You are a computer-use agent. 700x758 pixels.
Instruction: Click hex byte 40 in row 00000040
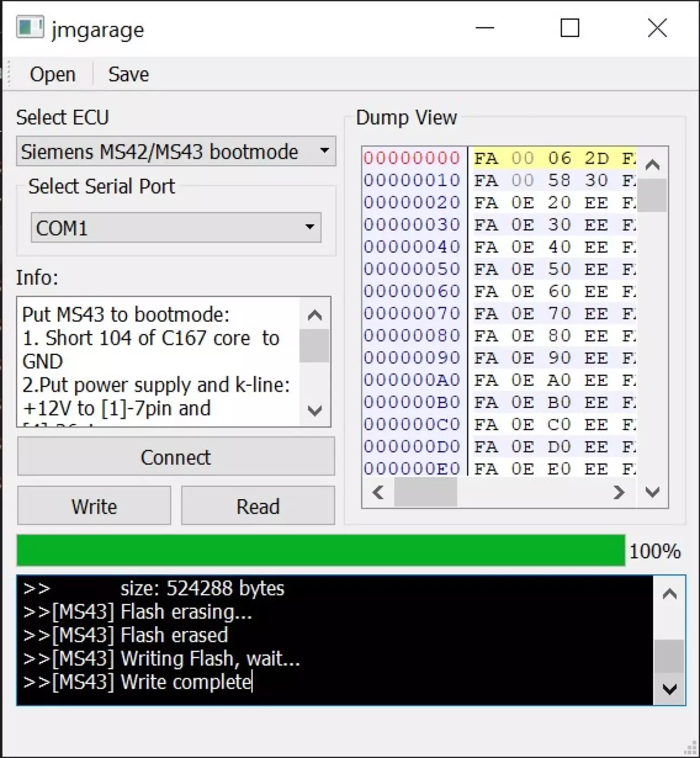560,247
